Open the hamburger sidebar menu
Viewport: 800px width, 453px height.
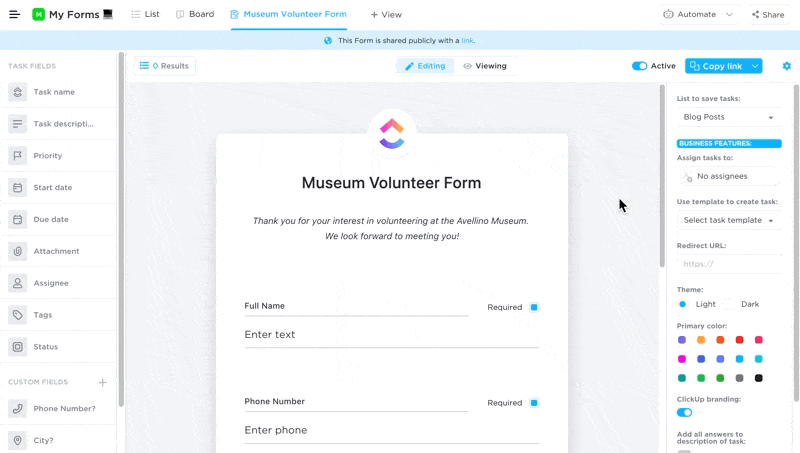point(14,15)
